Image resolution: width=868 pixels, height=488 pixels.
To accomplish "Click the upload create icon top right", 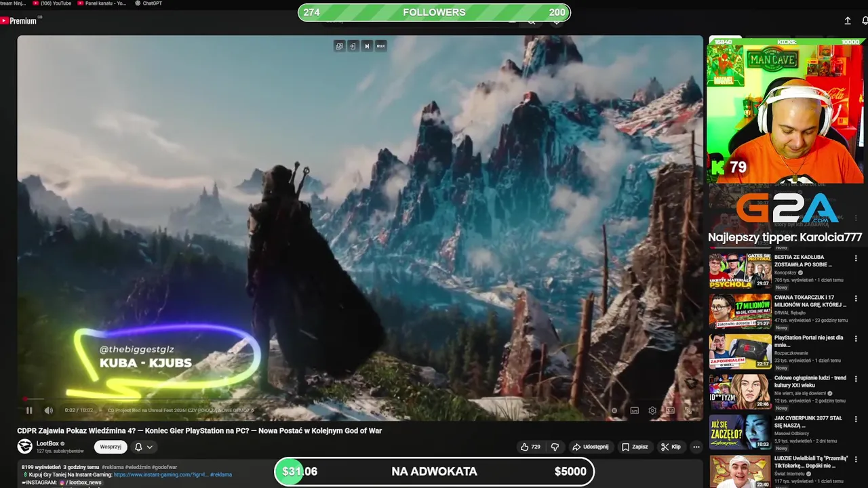I will pos(848,21).
